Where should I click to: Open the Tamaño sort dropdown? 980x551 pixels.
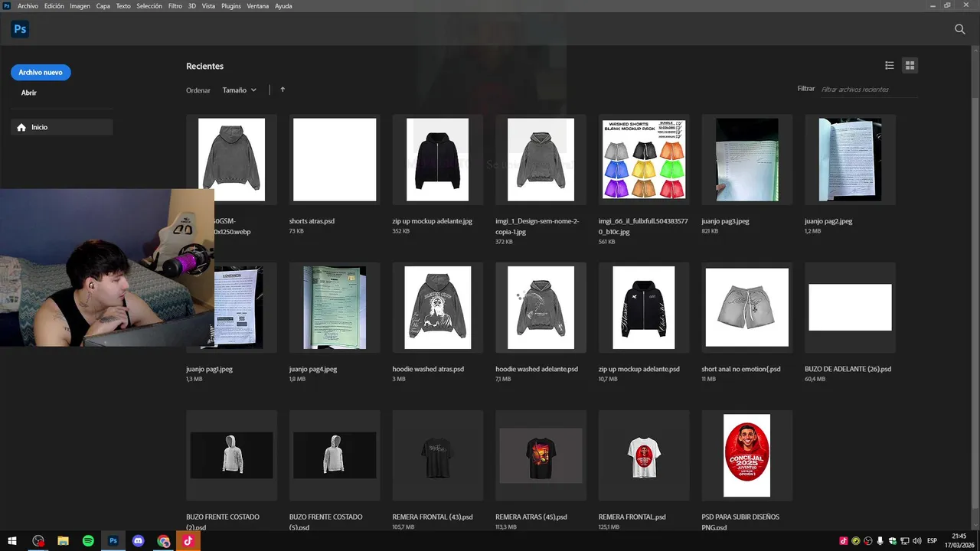[x=240, y=90]
